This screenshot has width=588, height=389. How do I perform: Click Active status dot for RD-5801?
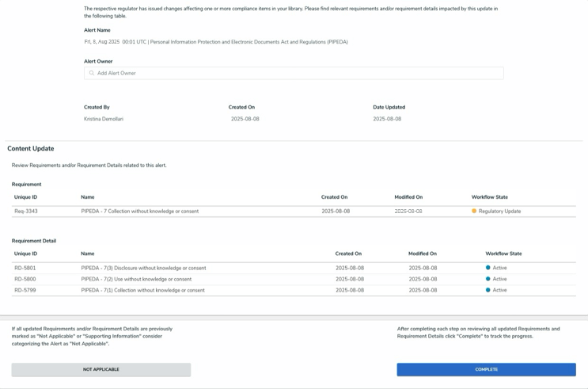pyautogui.click(x=488, y=268)
